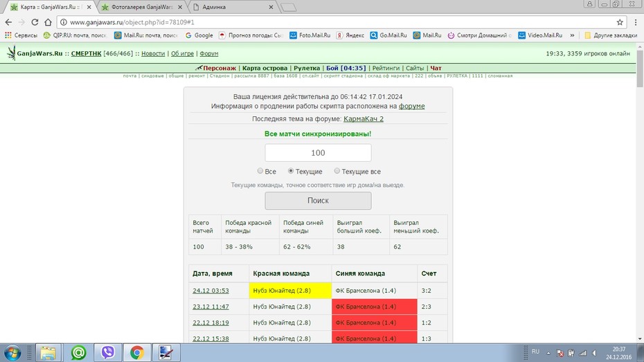The width and height of the screenshot is (644, 362).
Task: Open the Chrome menu with three dots
Action: coord(636,22)
